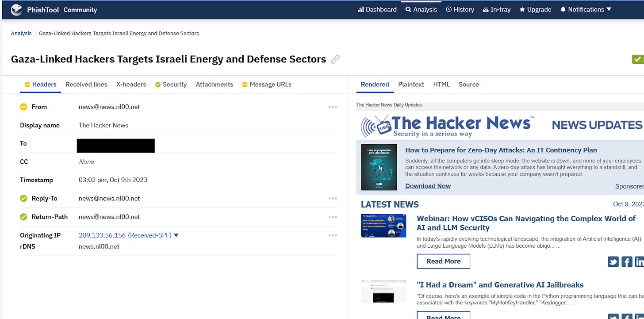Screen dimensions: 644x319
Task: Switch to the Message URLs tab
Action: (x=266, y=85)
